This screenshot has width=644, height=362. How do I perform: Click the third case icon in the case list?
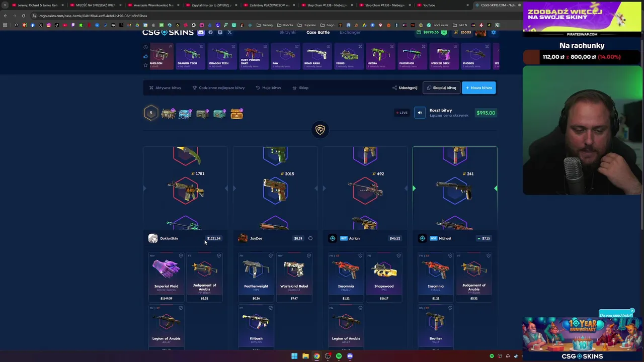(x=202, y=114)
